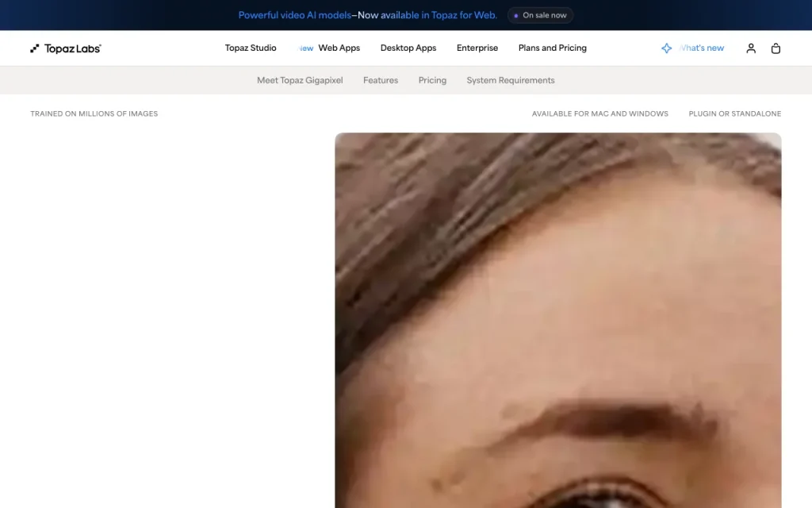The height and width of the screenshot is (508, 812).
Task: Open Web Apps menu
Action: tap(339, 48)
